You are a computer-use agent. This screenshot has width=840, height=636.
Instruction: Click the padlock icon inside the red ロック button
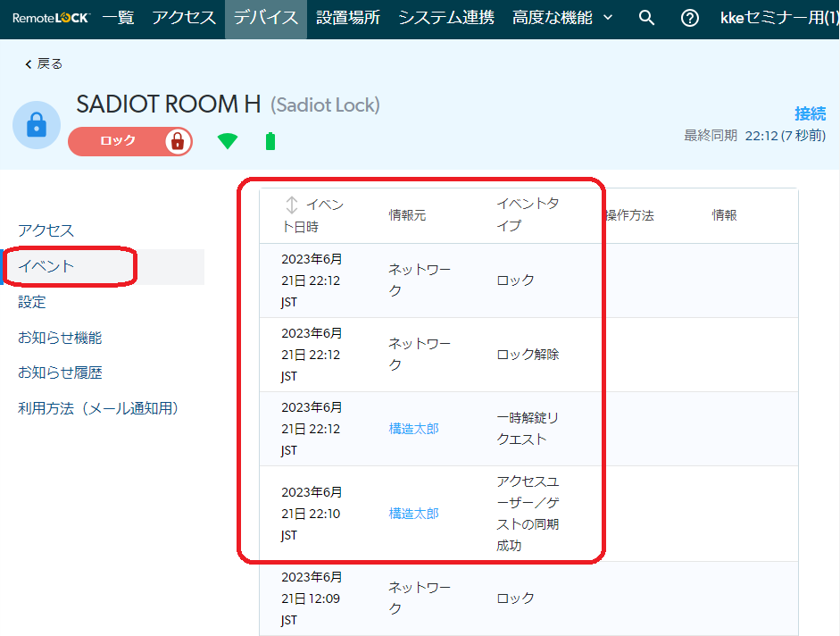coord(179,141)
